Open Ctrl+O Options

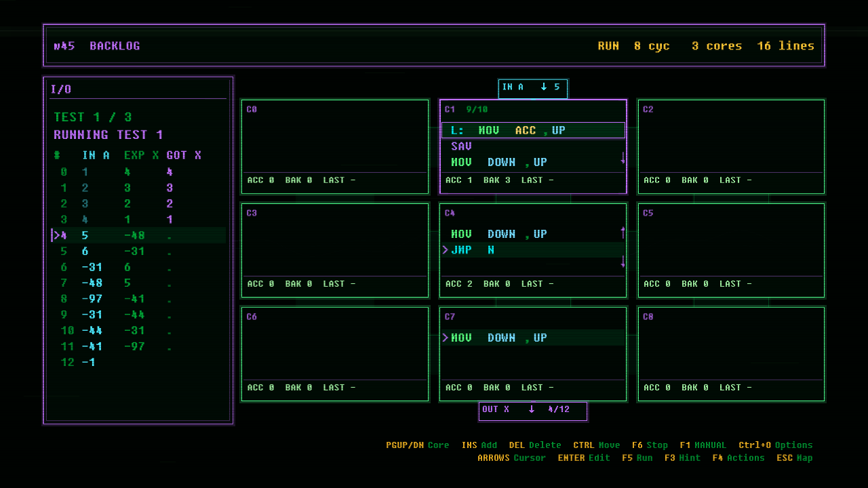click(x=775, y=445)
